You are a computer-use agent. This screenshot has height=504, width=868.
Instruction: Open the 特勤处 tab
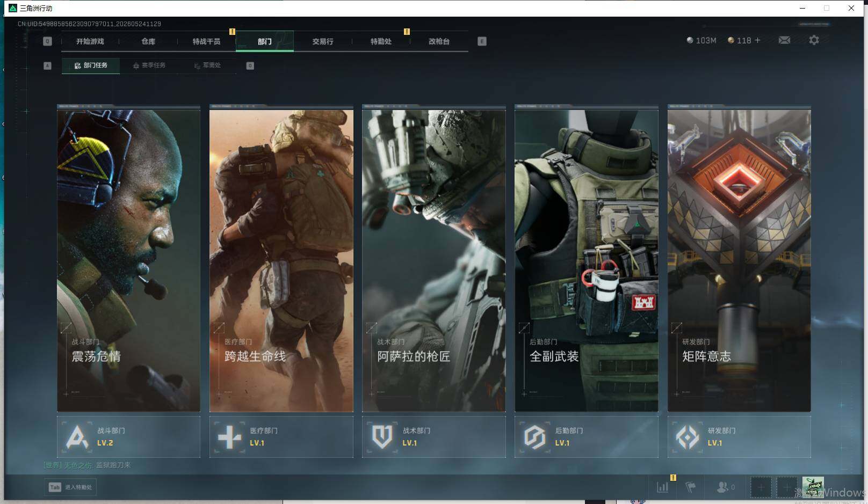coord(381,41)
